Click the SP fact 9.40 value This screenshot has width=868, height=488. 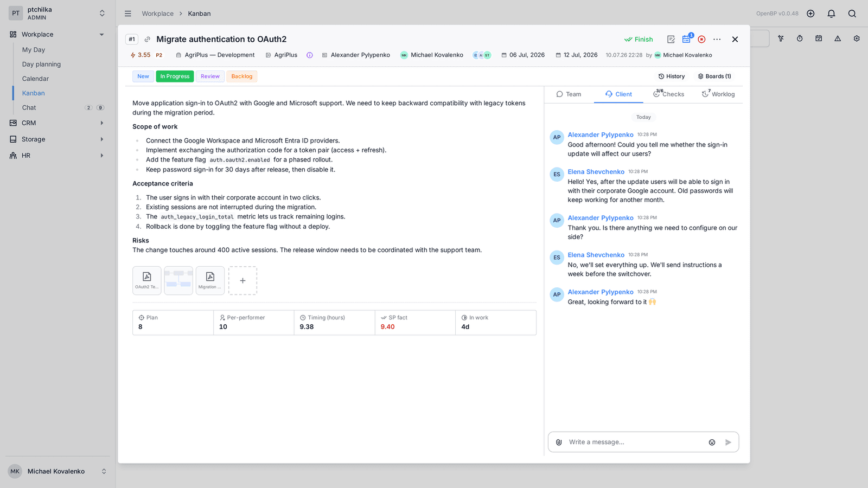pos(387,327)
